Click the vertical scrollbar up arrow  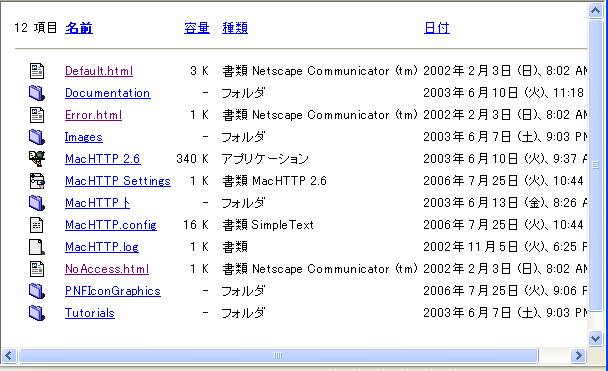pos(595,10)
